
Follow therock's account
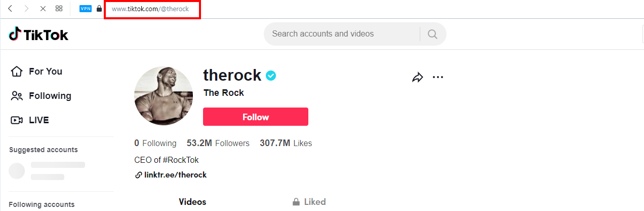[255, 117]
